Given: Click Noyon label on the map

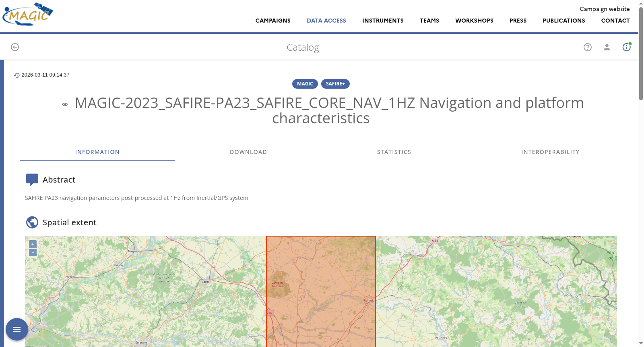Looking at the screenshot, I should [x=70, y=277].
